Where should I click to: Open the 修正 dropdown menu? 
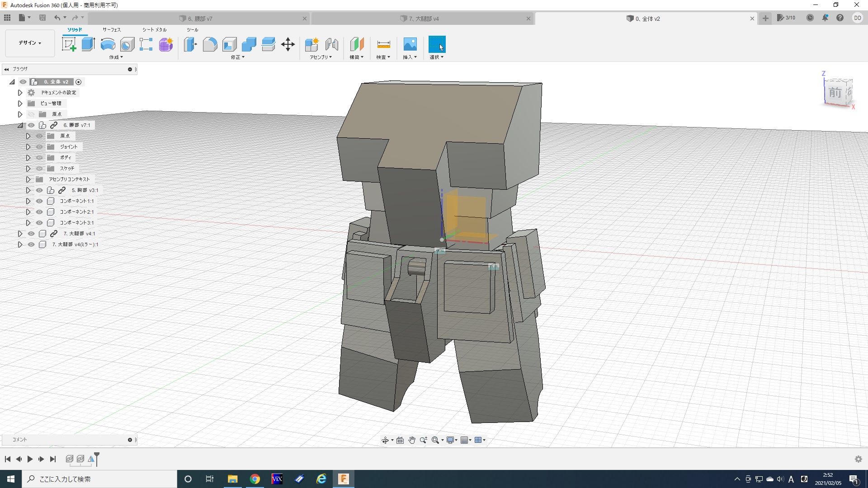[x=237, y=57]
